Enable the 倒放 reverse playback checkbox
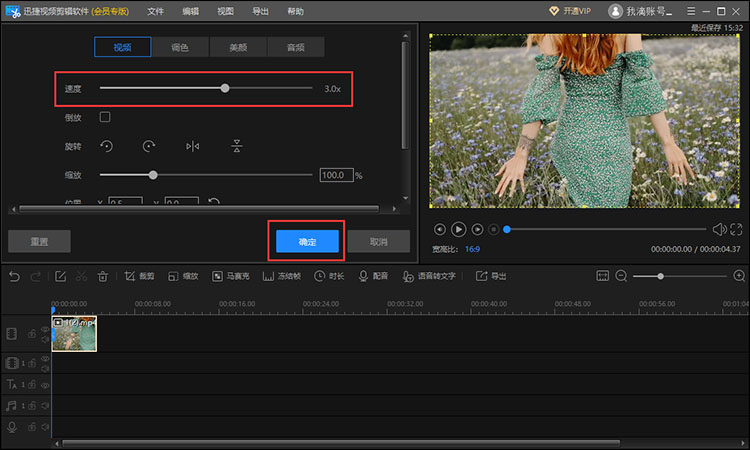Viewport: 750px width, 450px height. [x=105, y=117]
